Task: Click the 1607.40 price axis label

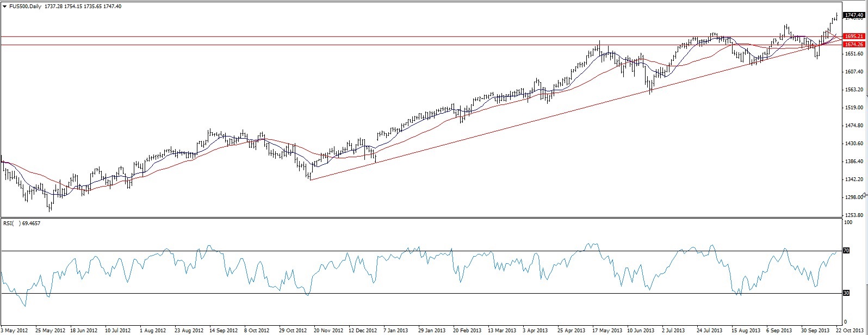Action: click(x=855, y=72)
